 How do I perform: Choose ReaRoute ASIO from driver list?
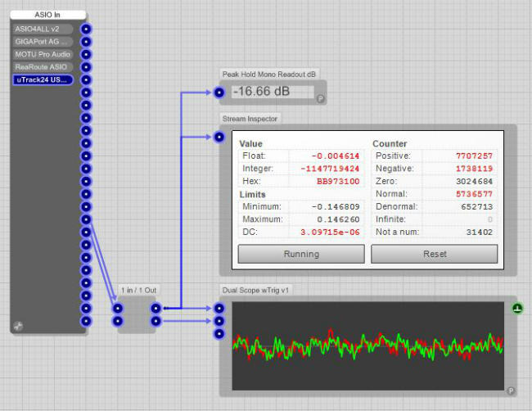43,67
